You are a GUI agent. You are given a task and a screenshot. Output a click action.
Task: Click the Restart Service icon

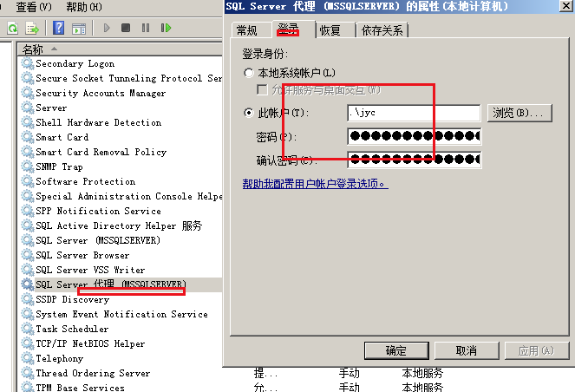click(166, 28)
